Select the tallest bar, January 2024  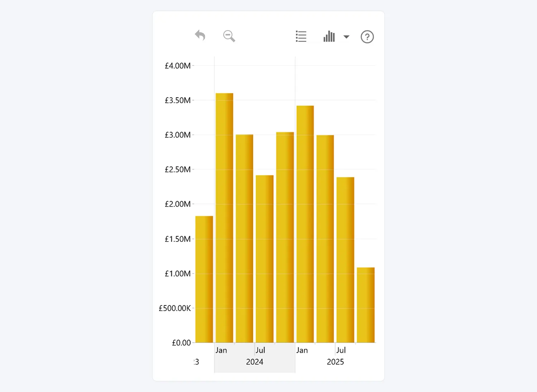[224, 217]
